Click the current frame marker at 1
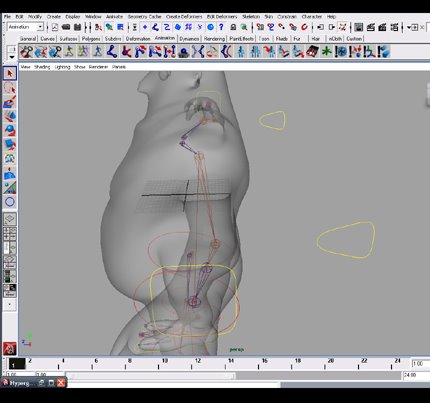Image resolution: width=430 pixels, height=403 pixels. (x=17, y=364)
